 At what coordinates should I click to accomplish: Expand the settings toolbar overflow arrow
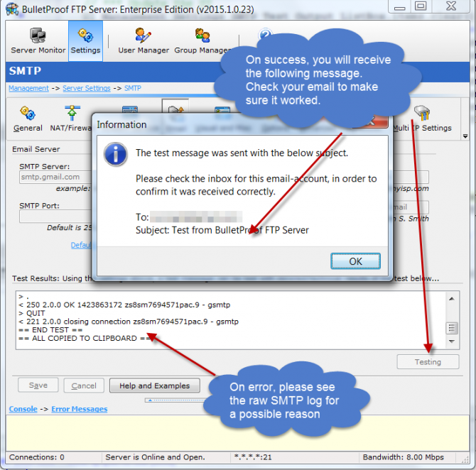(465, 136)
